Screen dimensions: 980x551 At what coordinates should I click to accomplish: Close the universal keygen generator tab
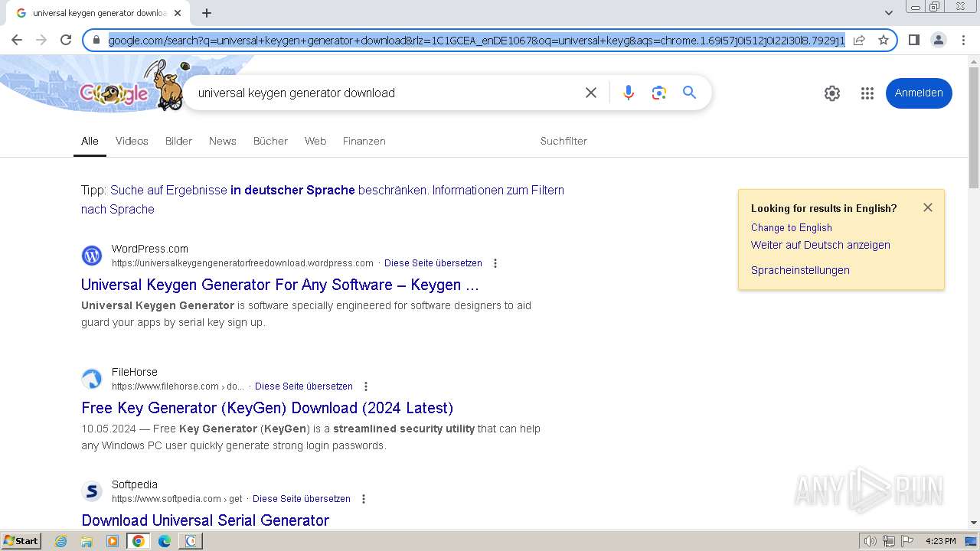tap(178, 13)
